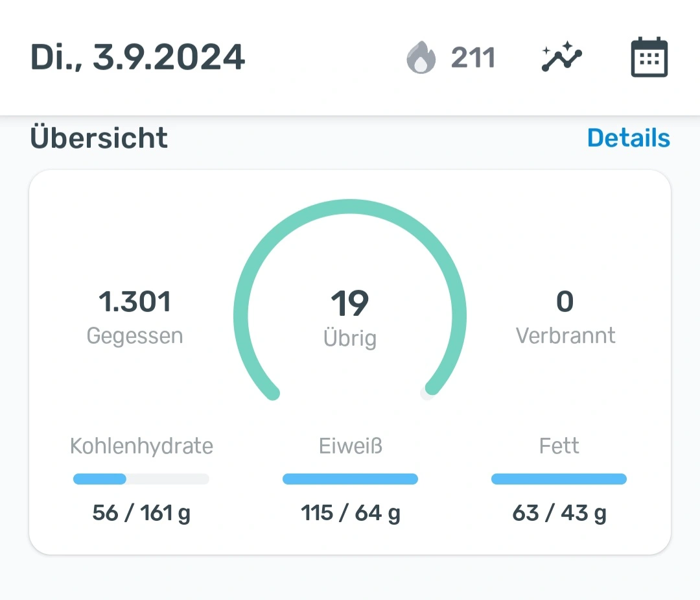Tap the 63 / 43 g fat value

coord(559,513)
